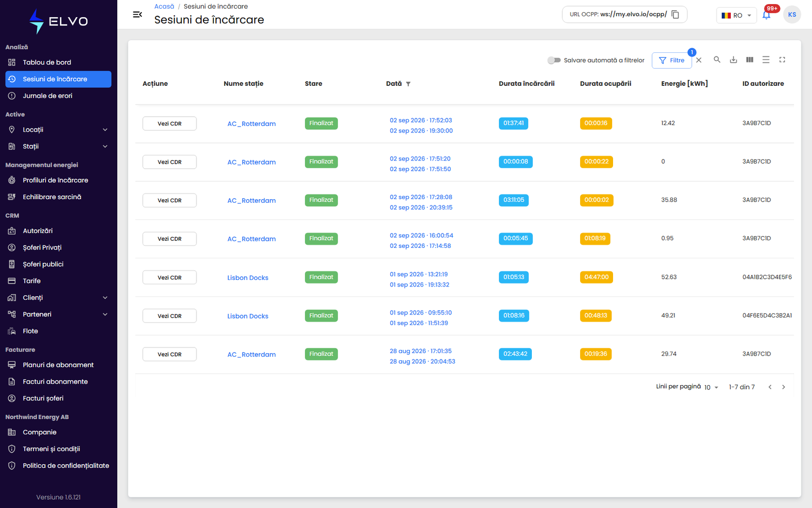This screenshot has height=508, width=812.
Task: Open the notifications bell
Action: (x=766, y=15)
